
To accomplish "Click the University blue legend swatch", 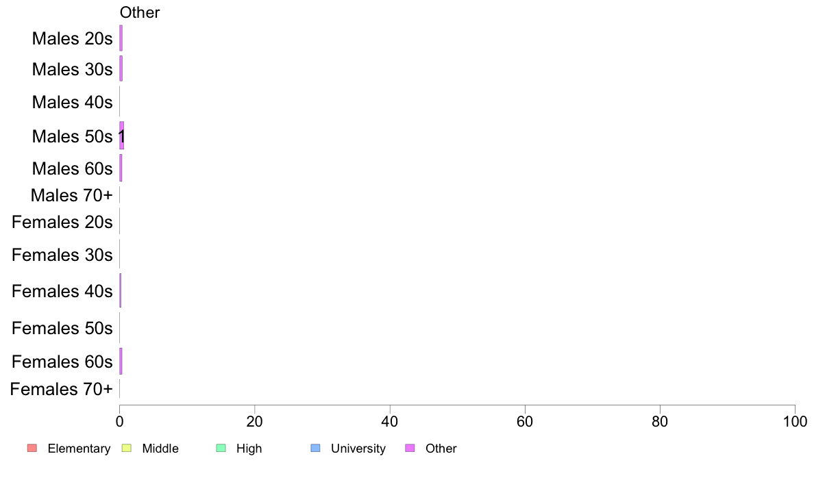I will click(315, 448).
